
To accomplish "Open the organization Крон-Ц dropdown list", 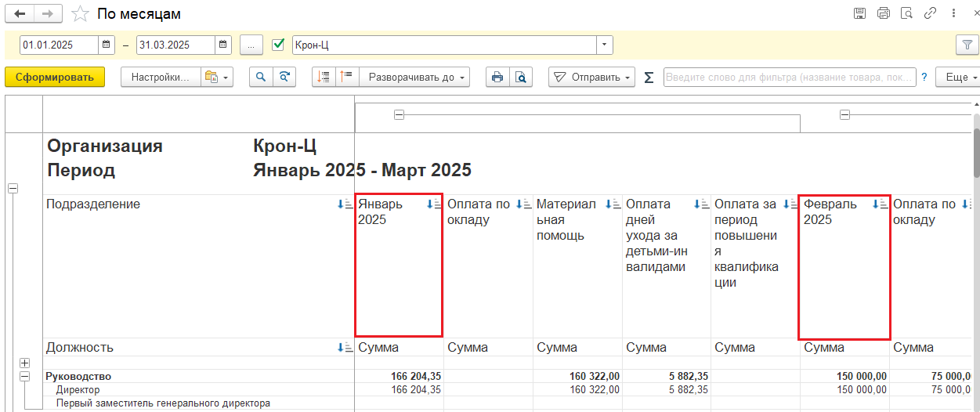I will pyautogui.click(x=604, y=45).
